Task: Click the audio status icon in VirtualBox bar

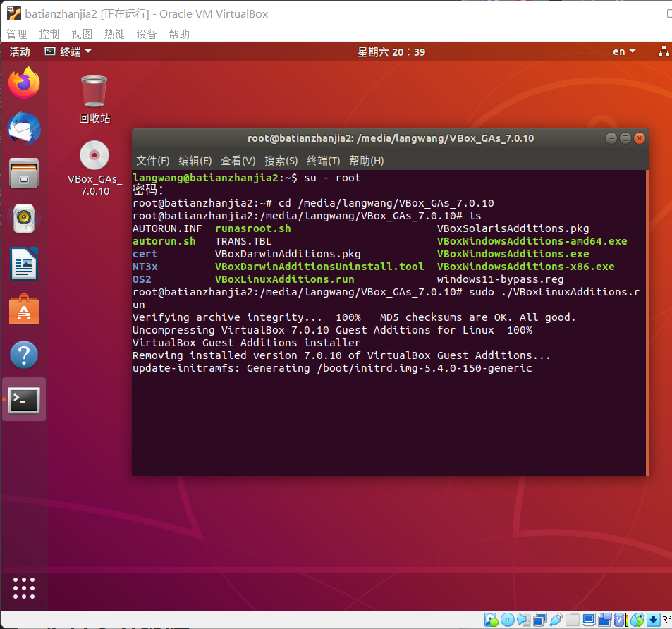Action: pos(524,620)
